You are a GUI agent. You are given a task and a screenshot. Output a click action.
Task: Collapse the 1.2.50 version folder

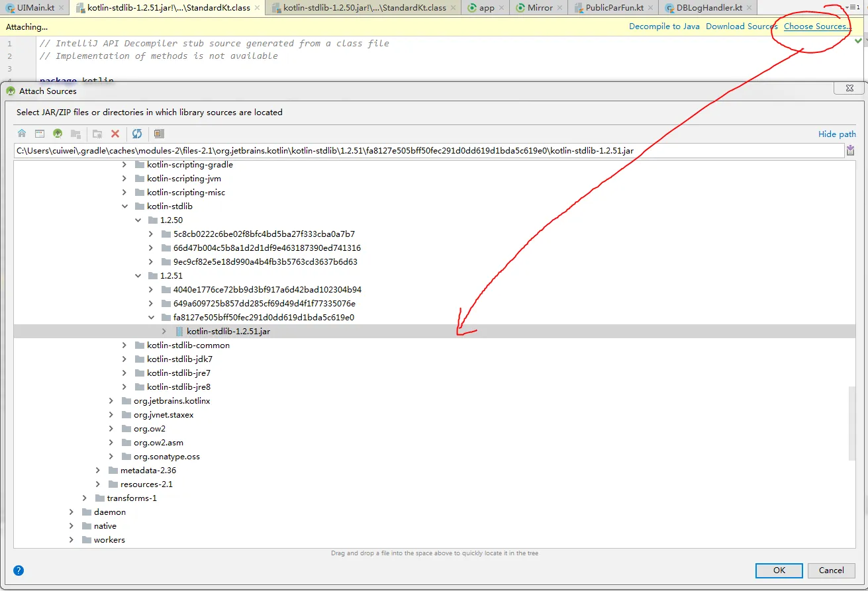pos(138,220)
